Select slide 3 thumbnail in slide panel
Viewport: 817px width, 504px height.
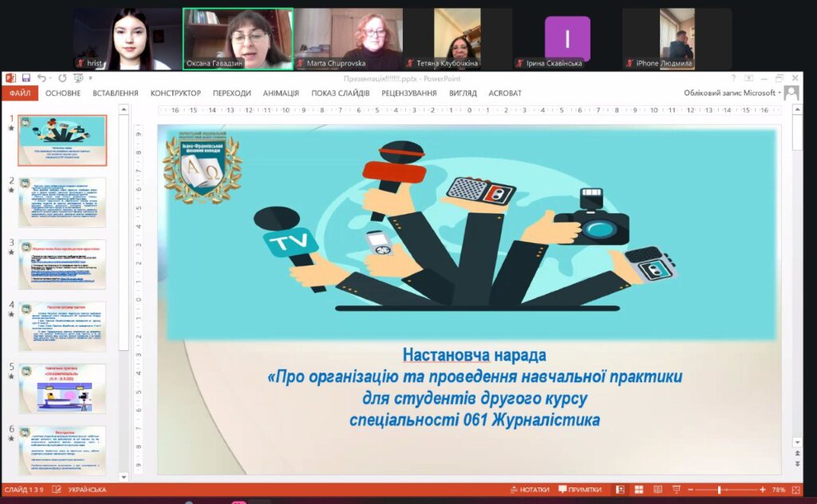tap(62, 264)
